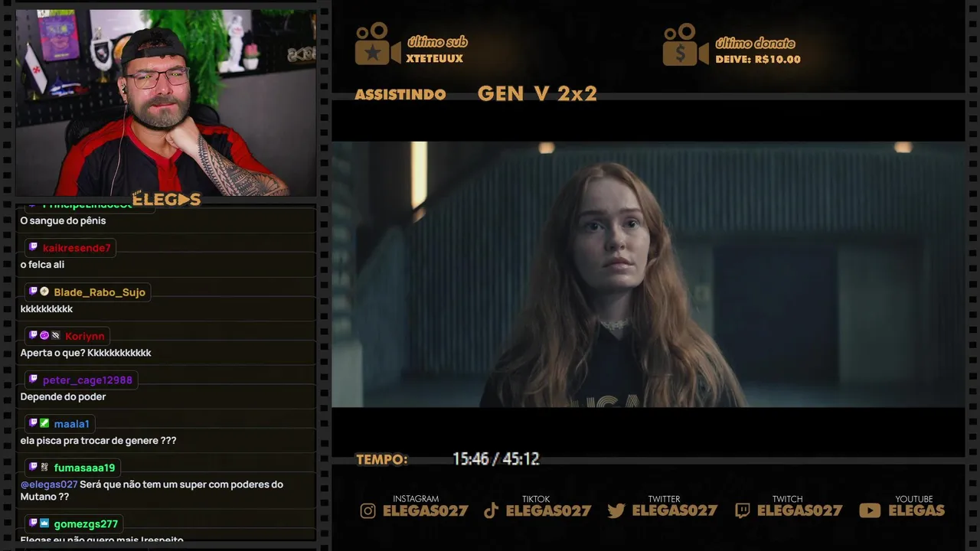Click the último sub camera star icon
980x551 pixels.
point(377,44)
